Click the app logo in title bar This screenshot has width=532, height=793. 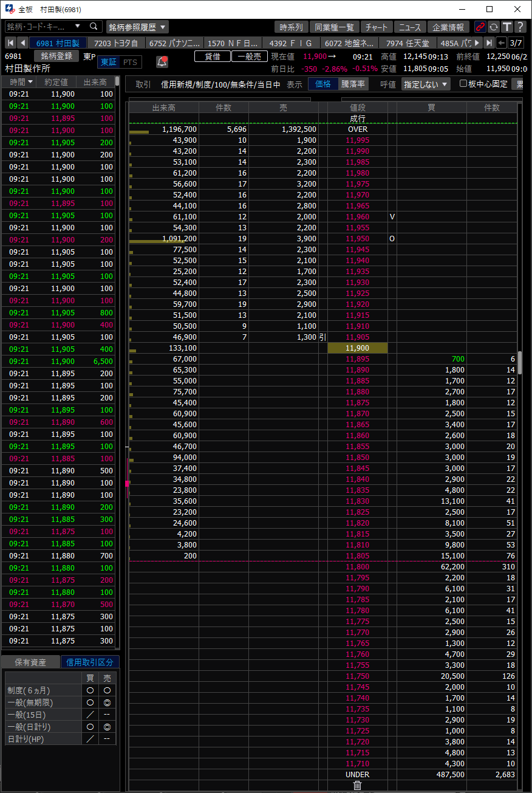pyautogui.click(x=10, y=9)
